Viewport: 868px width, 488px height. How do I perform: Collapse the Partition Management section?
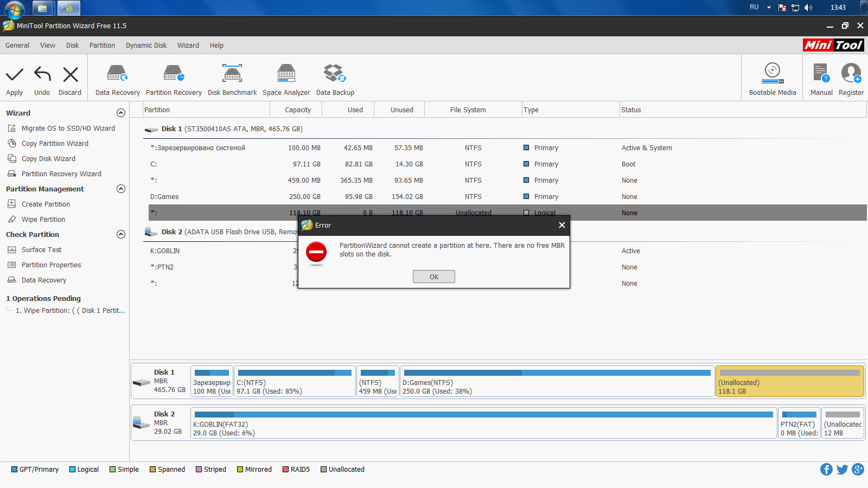(121, 189)
